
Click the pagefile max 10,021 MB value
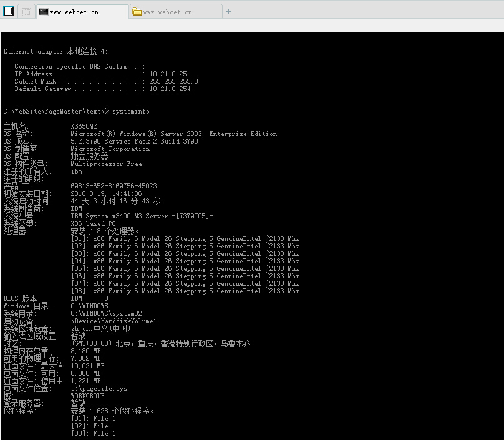87,366
